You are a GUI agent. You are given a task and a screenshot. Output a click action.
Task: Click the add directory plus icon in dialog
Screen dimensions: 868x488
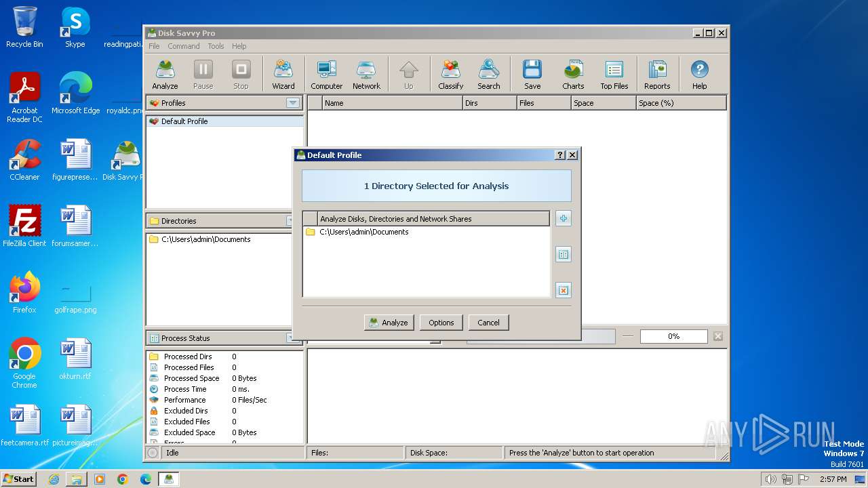click(x=563, y=218)
